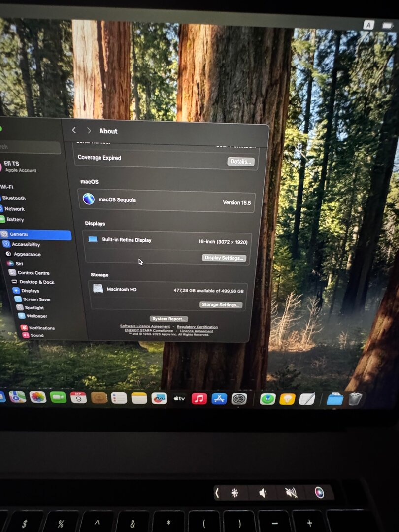Open Storage Settings button
The height and width of the screenshot is (532, 399).
[x=221, y=305]
